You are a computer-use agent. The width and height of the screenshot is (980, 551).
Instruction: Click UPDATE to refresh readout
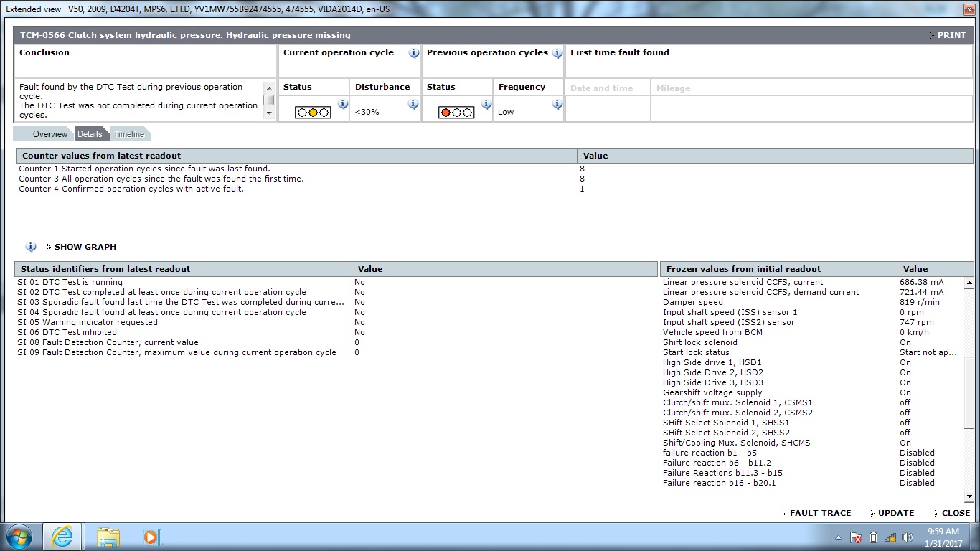click(895, 513)
